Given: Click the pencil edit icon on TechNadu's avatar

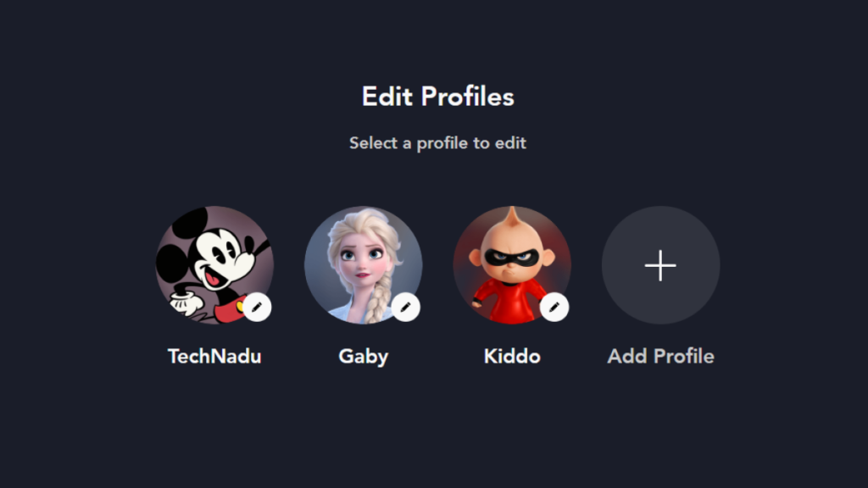Looking at the screenshot, I should [x=257, y=307].
